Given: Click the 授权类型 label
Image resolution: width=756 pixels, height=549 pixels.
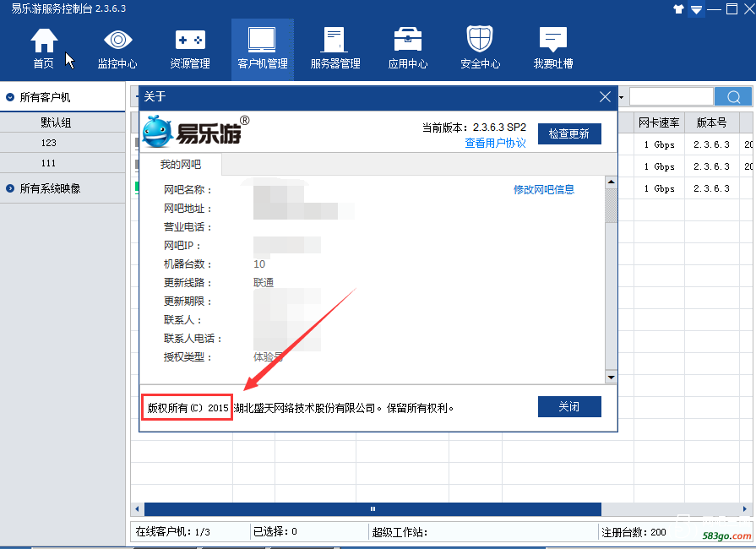Looking at the screenshot, I should [x=188, y=357].
